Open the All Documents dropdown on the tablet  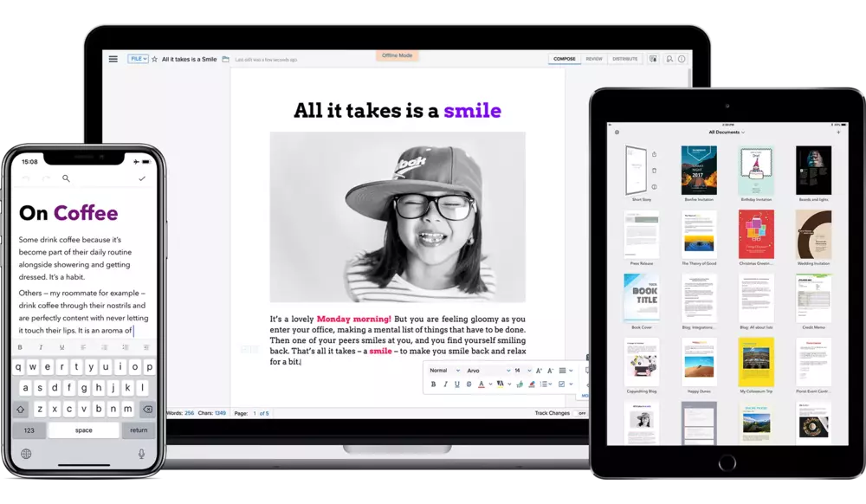tap(727, 132)
